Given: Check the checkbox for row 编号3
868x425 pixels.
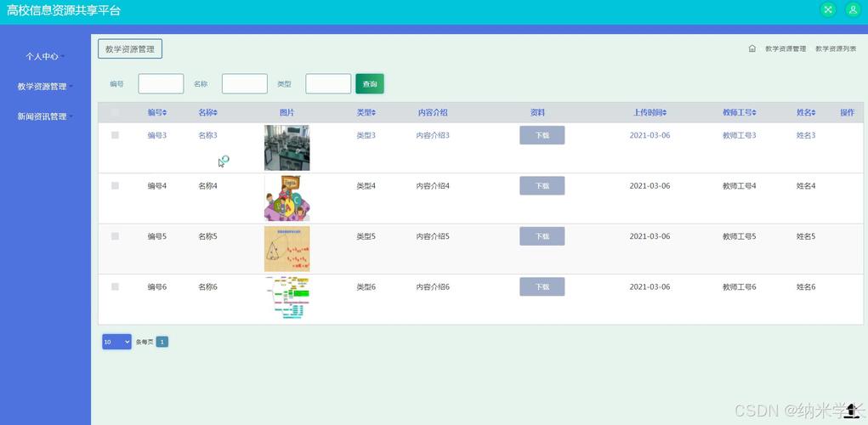Looking at the screenshot, I should click(x=115, y=135).
